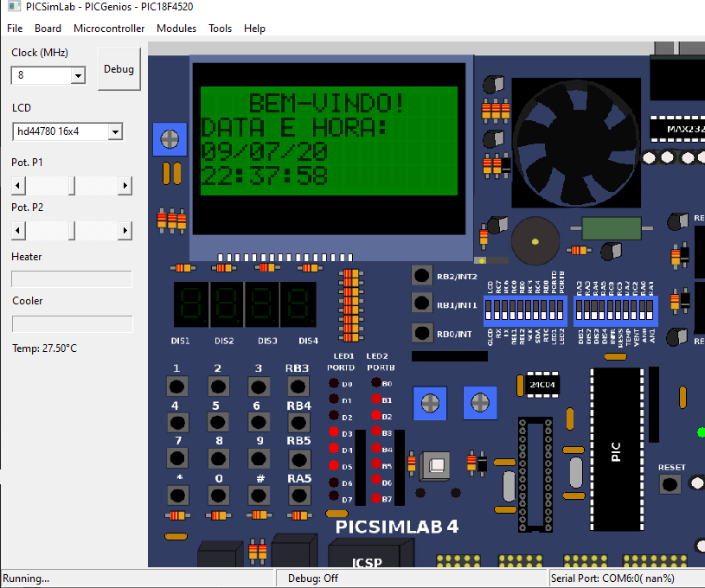
Task: Push the RB1/INT1 push button
Action: tap(422, 303)
